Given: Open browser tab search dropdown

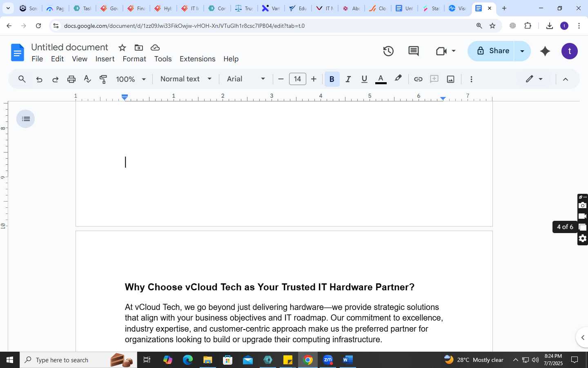Looking at the screenshot, I should coord(8,8).
